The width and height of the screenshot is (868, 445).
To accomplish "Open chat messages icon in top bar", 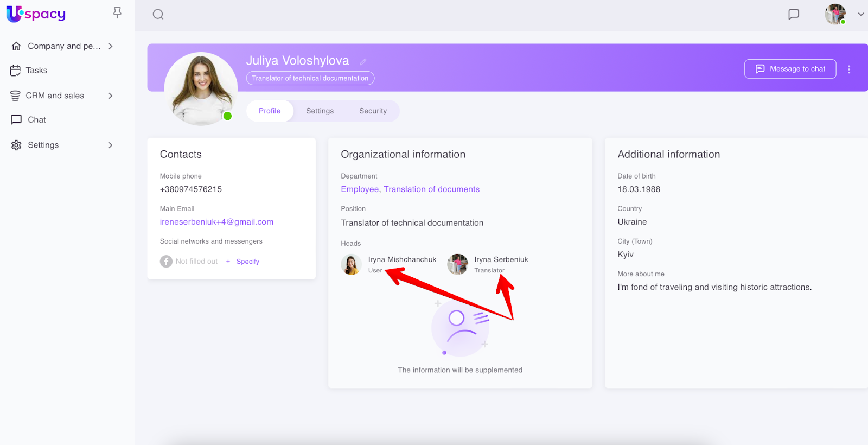I will click(793, 15).
